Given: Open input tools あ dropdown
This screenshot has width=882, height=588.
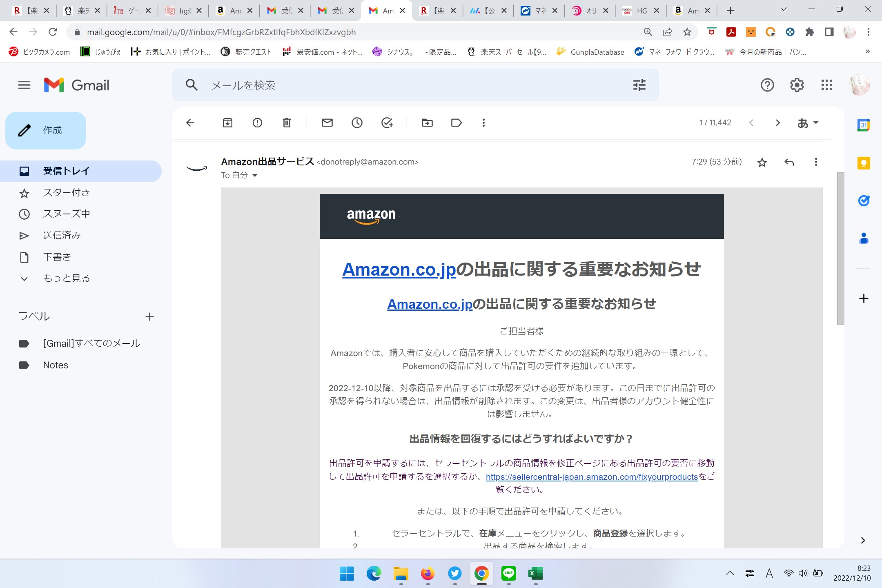Looking at the screenshot, I should [x=808, y=123].
